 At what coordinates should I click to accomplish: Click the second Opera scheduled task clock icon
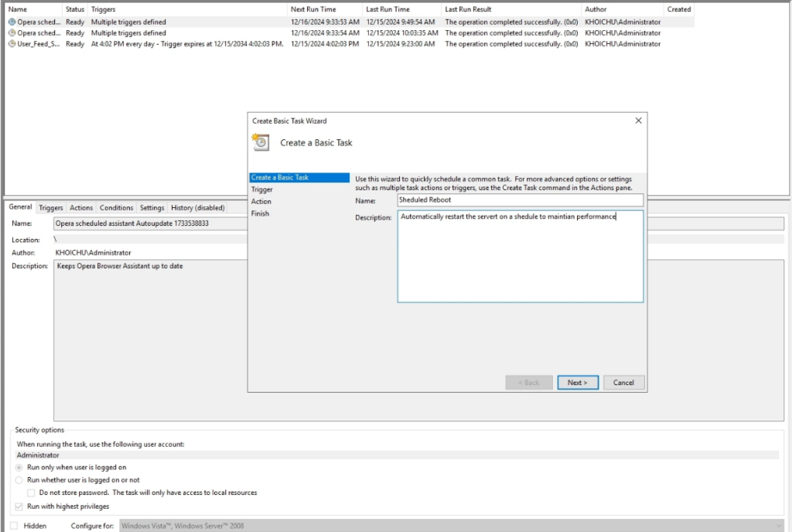pyautogui.click(x=12, y=33)
